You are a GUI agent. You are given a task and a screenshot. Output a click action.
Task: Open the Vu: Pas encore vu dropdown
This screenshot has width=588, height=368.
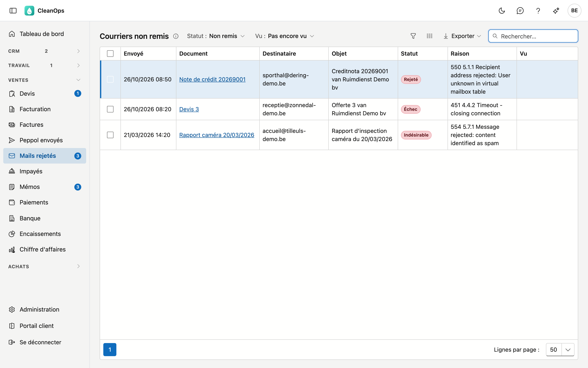click(285, 36)
